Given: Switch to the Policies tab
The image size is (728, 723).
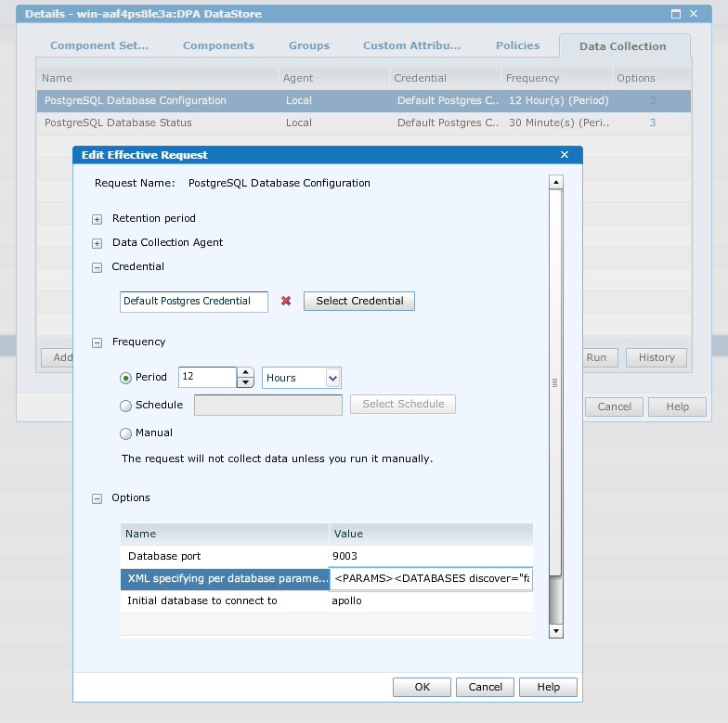Looking at the screenshot, I should [x=517, y=45].
